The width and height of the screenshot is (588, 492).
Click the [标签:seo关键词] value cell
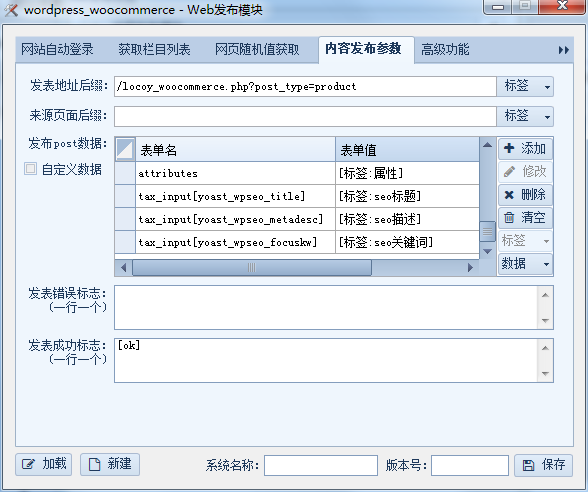click(x=407, y=242)
